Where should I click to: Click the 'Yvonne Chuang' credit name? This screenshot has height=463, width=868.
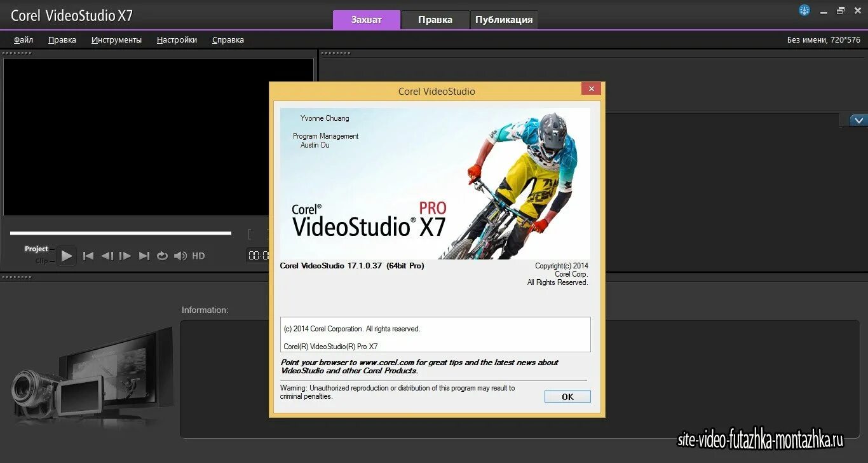pyautogui.click(x=325, y=118)
